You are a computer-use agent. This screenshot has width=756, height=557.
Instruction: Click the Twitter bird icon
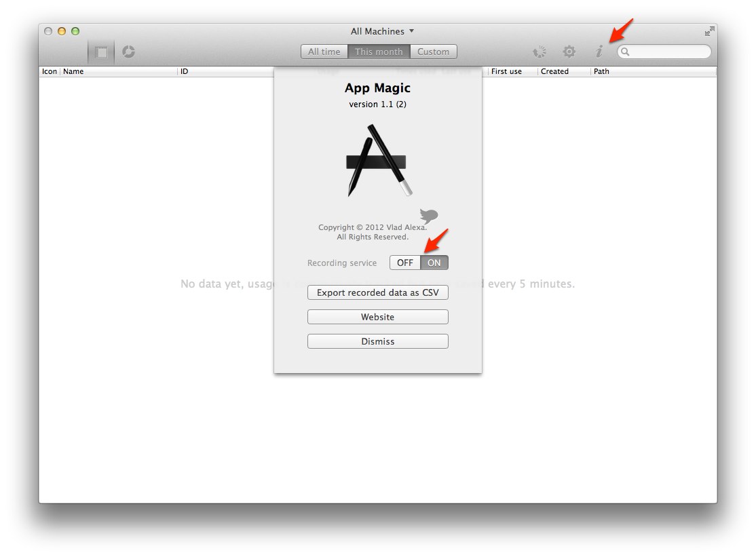tap(429, 215)
